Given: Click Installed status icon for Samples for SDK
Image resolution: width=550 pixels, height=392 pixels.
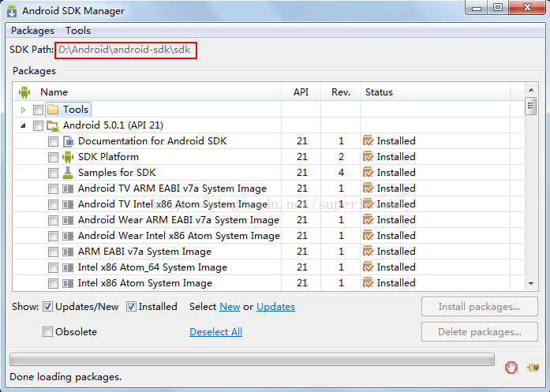Looking at the screenshot, I should [368, 173].
